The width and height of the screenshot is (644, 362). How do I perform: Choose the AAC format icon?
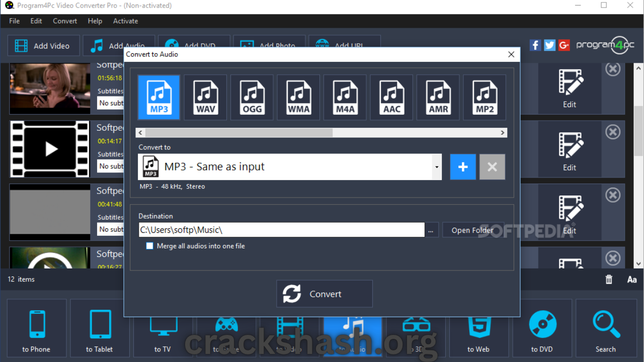click(391, 97)
